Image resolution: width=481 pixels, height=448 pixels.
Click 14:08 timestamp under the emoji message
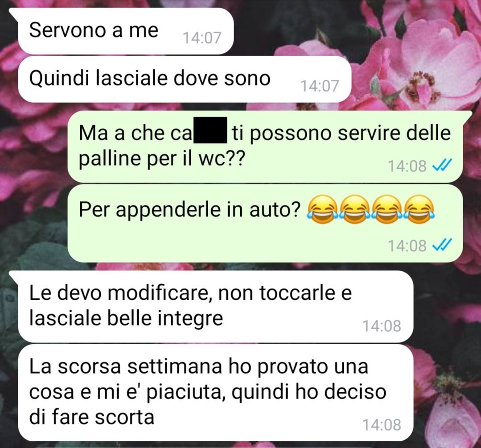[x=407, y=246]
